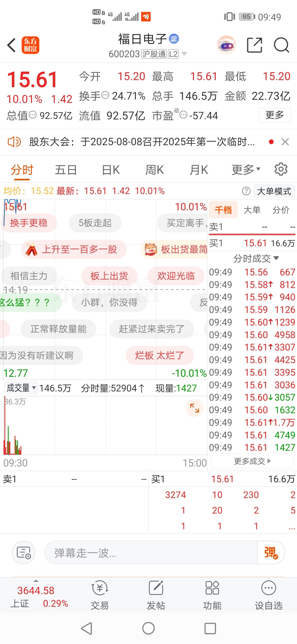This screenshot has height=644, width=297.
Task: Tap the share/export icon
Action: 255,45
